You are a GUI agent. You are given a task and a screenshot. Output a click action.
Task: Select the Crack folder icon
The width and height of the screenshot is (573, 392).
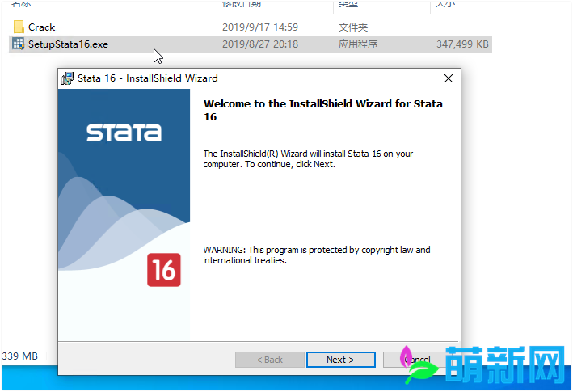[19, 27]
